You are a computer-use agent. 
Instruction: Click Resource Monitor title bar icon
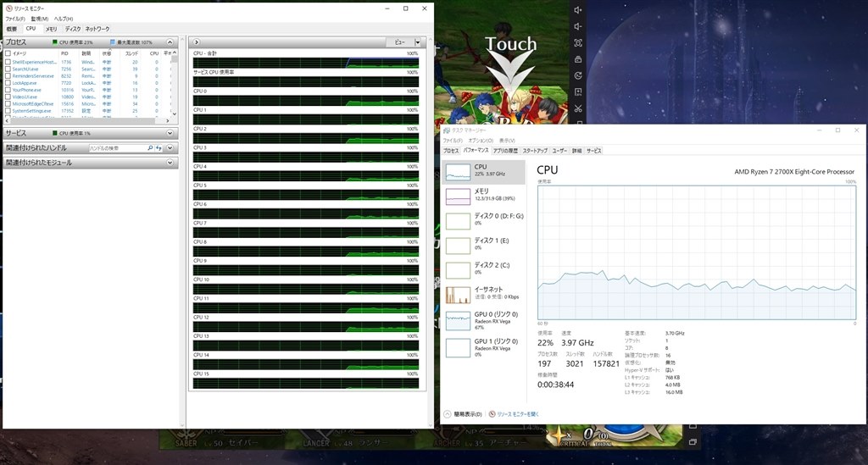coord(8,8)
